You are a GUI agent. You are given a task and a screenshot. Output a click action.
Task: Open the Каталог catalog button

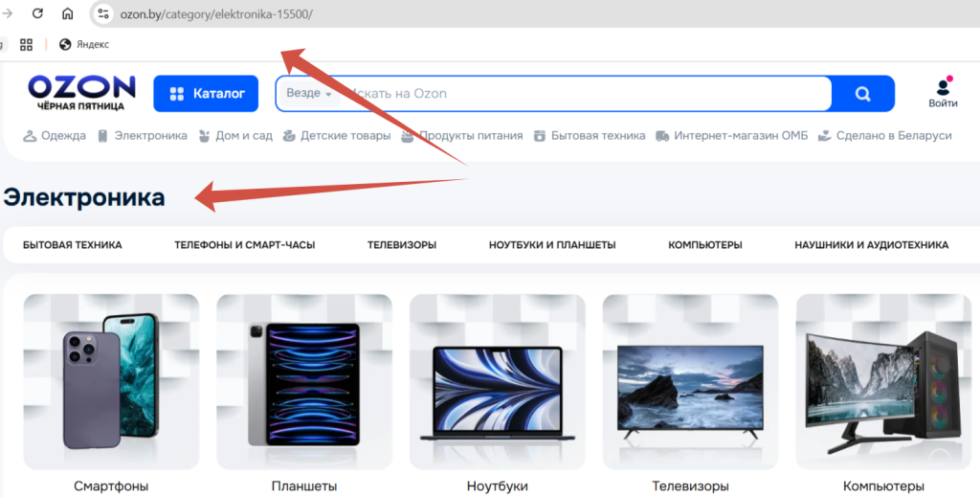[x=206, y=94]
